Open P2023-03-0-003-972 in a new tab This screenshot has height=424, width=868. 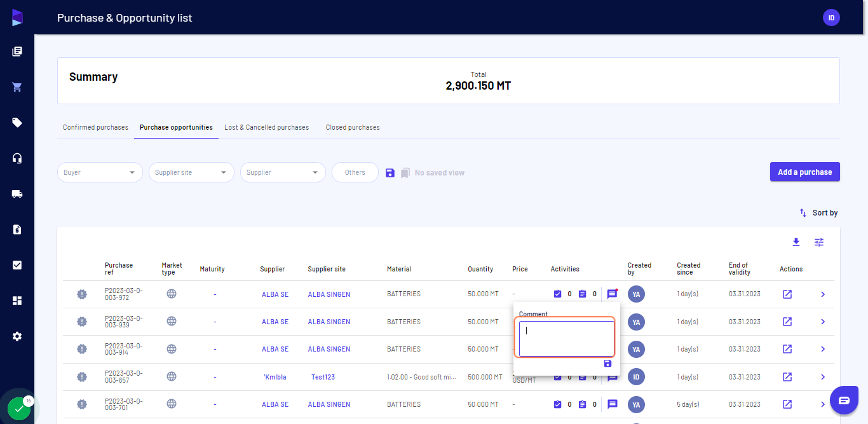(787, 294)
